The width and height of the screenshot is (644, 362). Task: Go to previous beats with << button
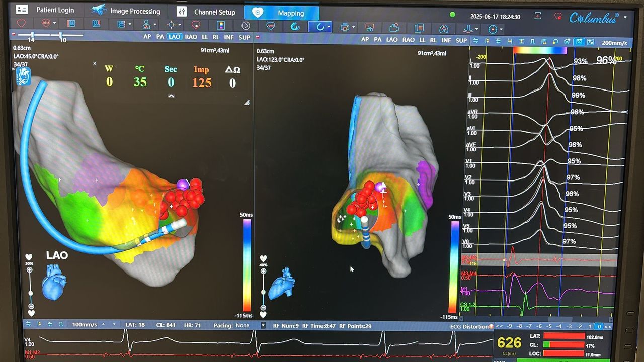(499, 327)
